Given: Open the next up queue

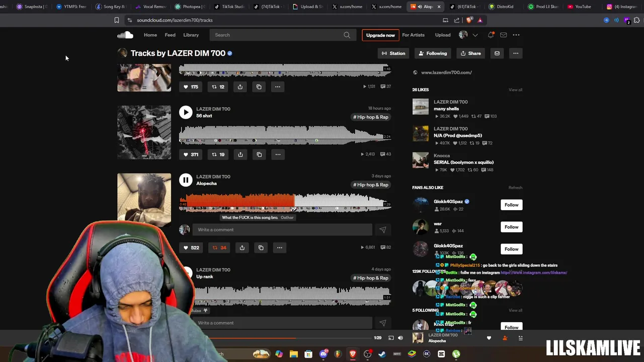Looking at the screenshot, I should [521, 338].
